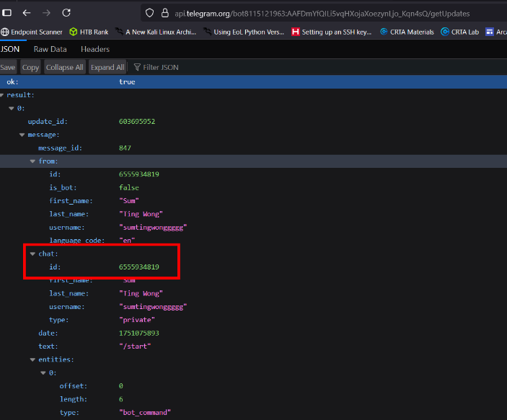
Task: Click the id value under from
Action: coord(139,174)
